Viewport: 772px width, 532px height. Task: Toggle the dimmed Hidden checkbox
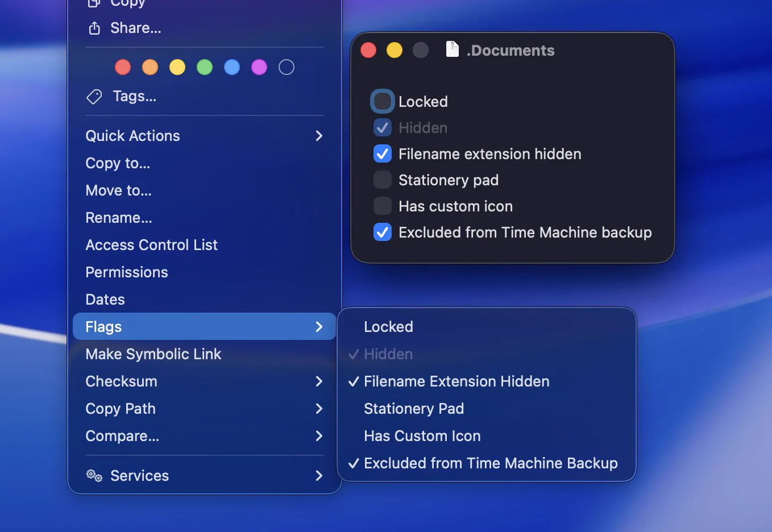pos(383,127)
